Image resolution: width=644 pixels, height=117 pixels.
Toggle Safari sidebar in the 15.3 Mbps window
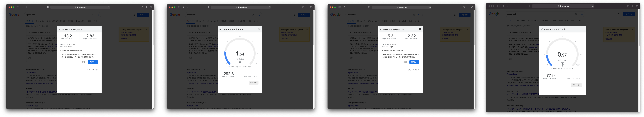[340, 7]
